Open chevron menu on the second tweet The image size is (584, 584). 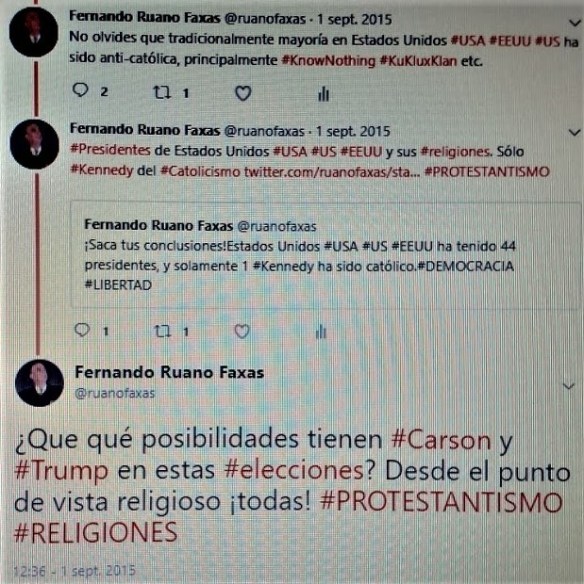pyautogui.click(x=574, y=133)
